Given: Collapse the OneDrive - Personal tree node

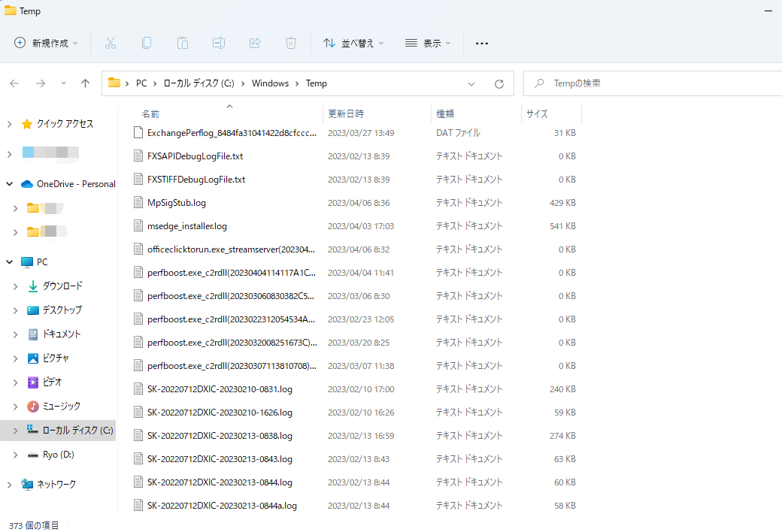Looking at the screenshot, I should pyautogui.click(x=10, y=184).
